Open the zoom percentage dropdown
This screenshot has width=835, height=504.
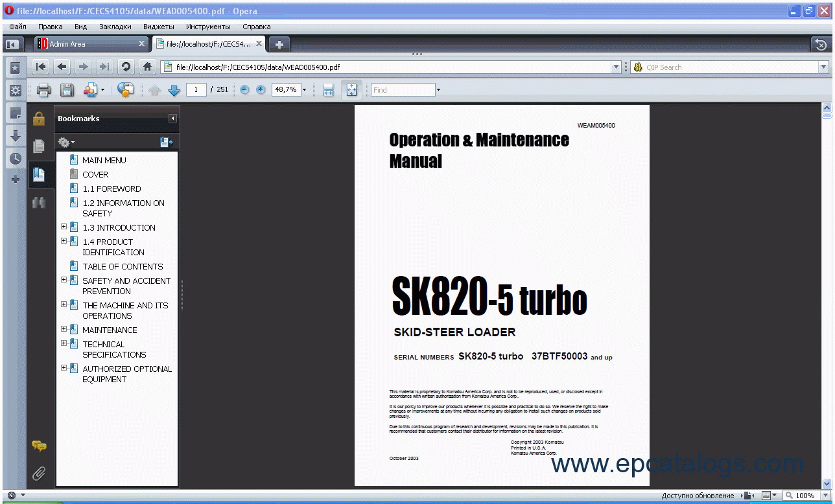[304, 90]
